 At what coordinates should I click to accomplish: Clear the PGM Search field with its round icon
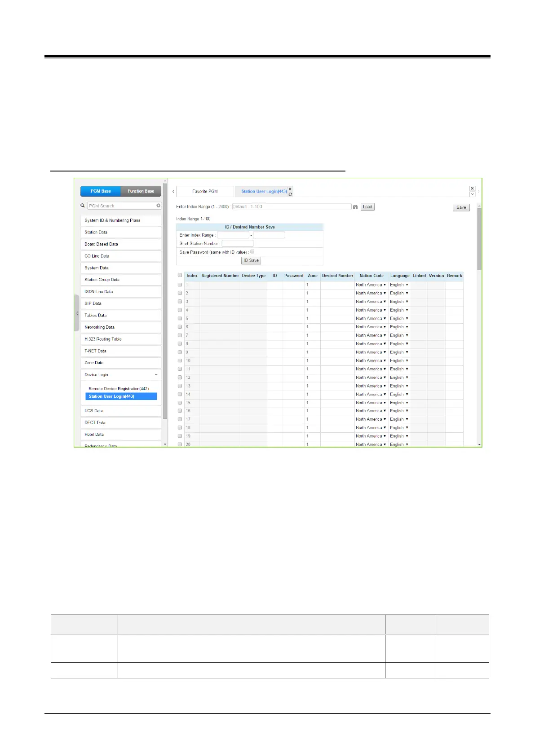coord(158,206)
